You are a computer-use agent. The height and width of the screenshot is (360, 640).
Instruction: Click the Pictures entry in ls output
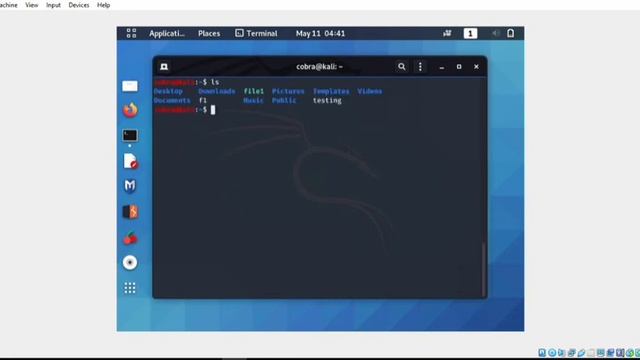tap(288, 91)
